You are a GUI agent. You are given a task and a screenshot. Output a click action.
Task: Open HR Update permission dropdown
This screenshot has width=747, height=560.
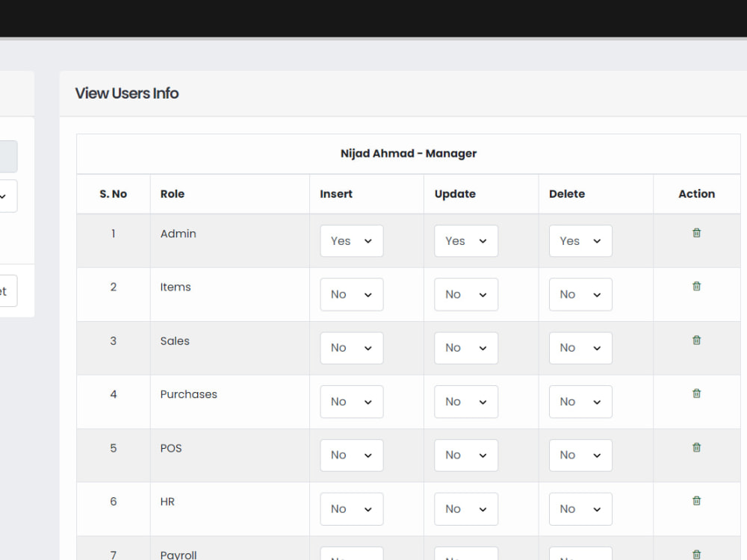pyautogui.click(x=466, y=509)
